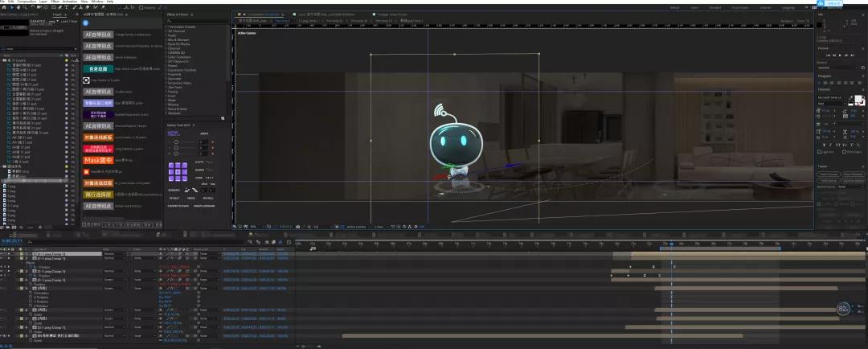The height and width of the screenshot is (349, 868).
Task: Select the Hand tool
Action: (18, 7)
